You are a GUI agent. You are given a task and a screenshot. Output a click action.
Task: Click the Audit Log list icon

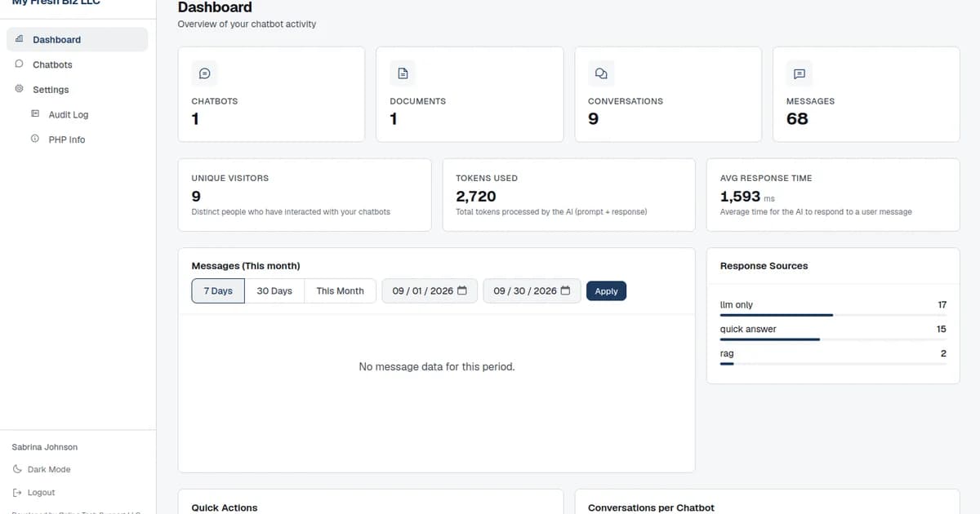tap(35, 114)
